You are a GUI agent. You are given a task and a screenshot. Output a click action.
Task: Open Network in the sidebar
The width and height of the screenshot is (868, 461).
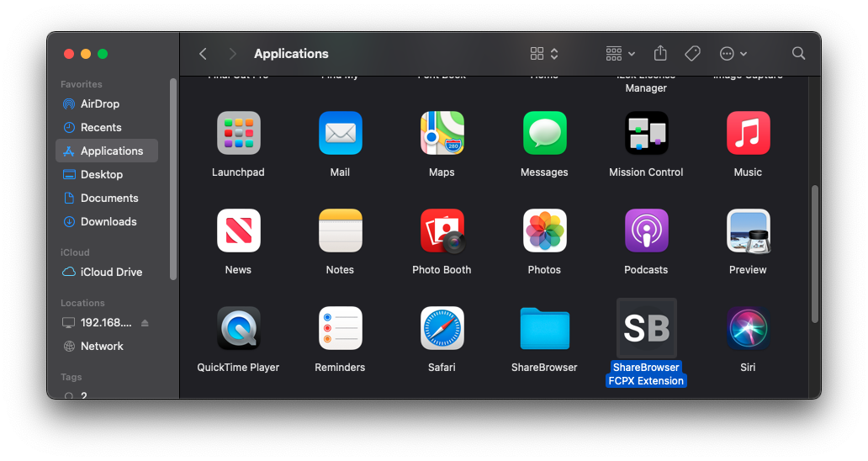pos(107,346)
